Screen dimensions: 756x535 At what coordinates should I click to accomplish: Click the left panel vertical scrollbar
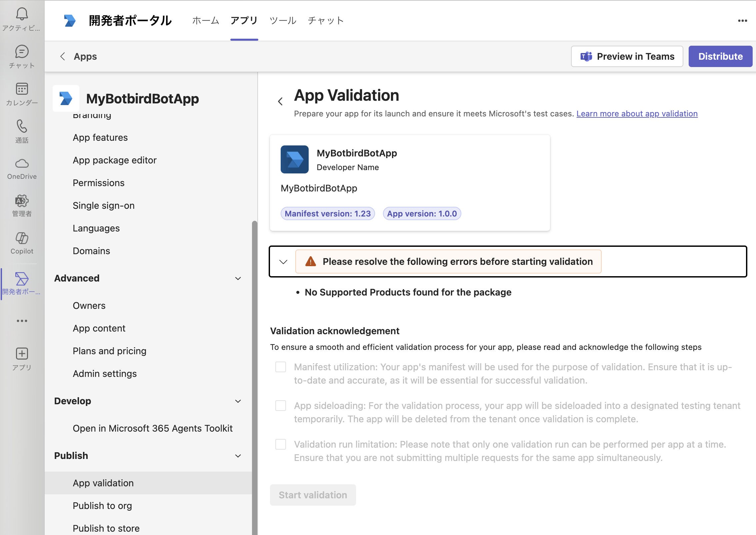(254, 367)
